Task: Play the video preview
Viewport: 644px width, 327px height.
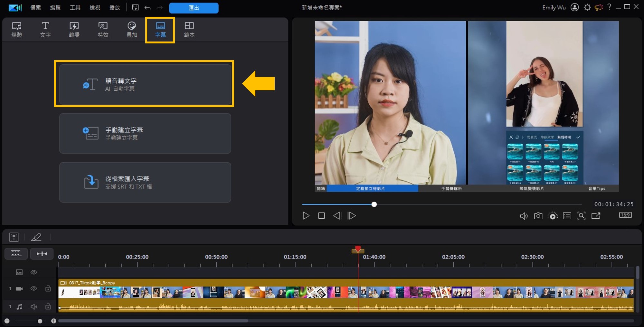Action: coord(306,216)
